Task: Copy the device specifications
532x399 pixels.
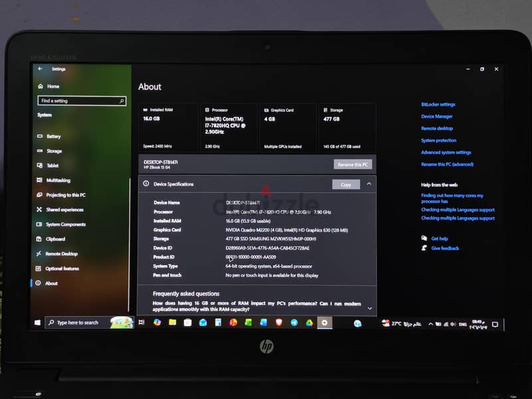Action: point(346,185)
